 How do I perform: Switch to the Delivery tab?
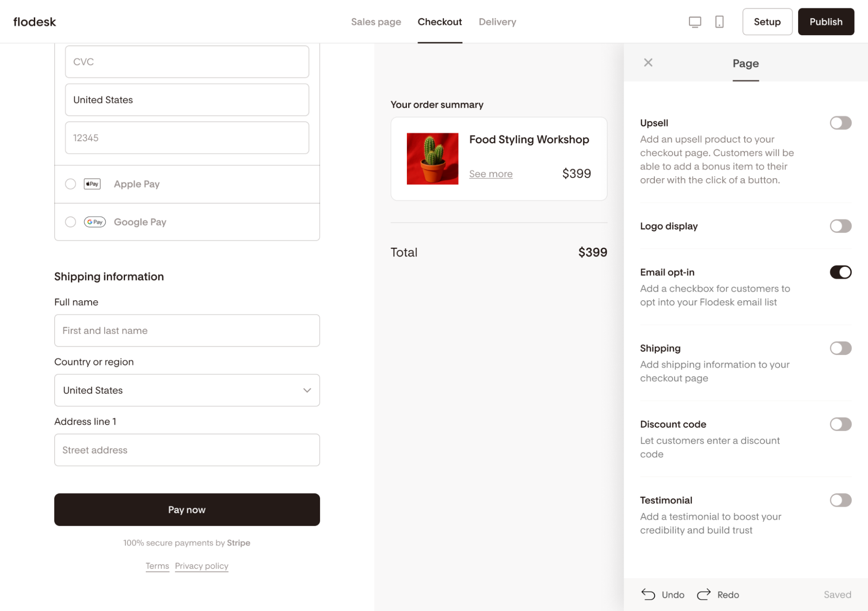[x=497, y=22]
